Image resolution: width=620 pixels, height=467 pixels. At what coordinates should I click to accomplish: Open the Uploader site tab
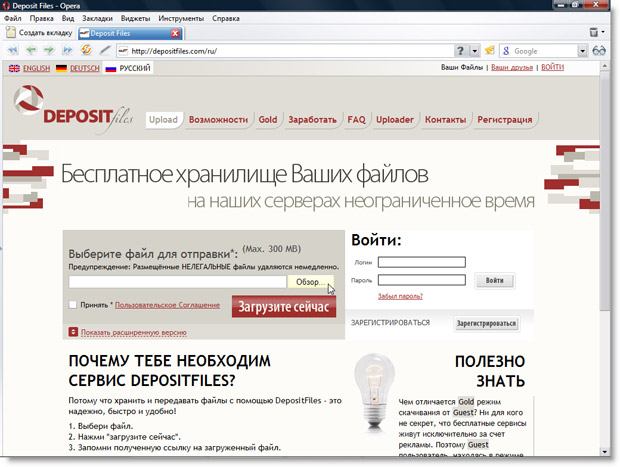[x=395, y=120]
